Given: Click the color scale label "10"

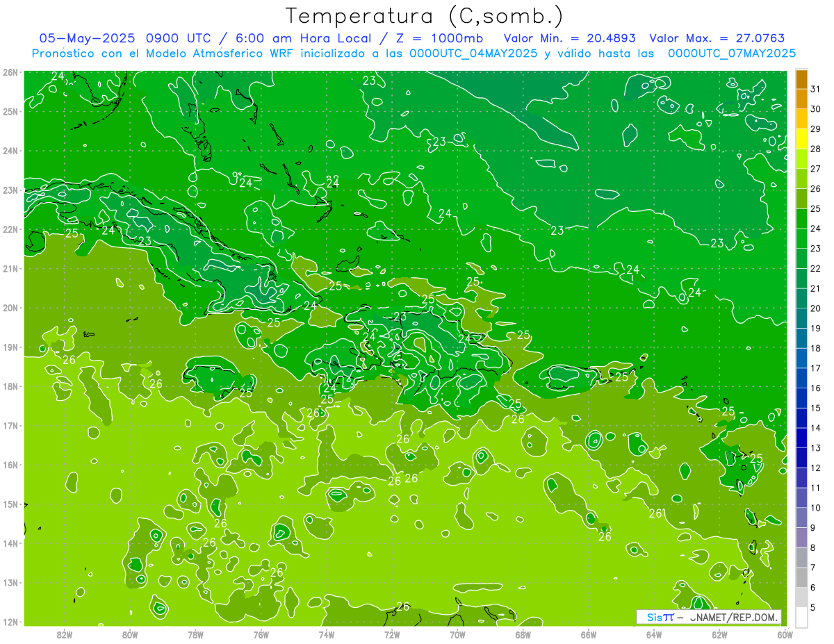Looking at the screenshot, I should [x=815, y=508].
